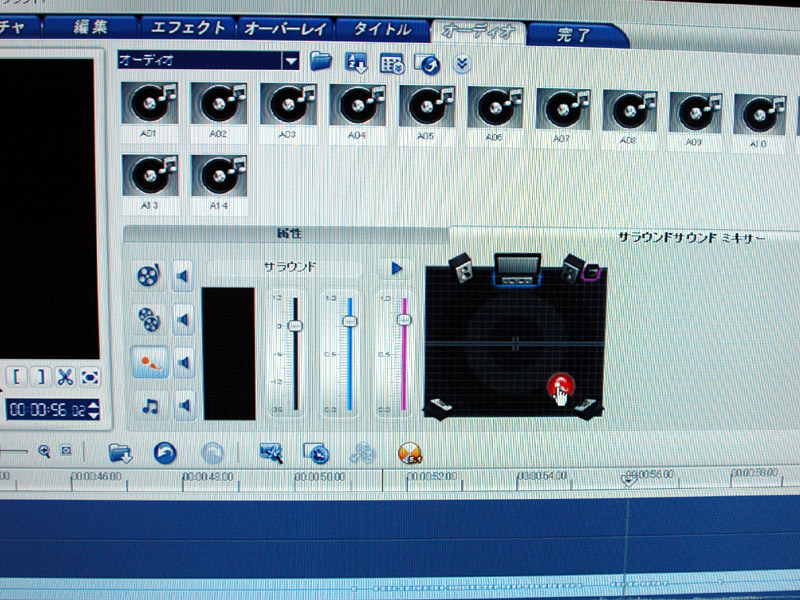Click the load audio folder icon
Viewport: 800px width, 600px height.
pos(320,62)
